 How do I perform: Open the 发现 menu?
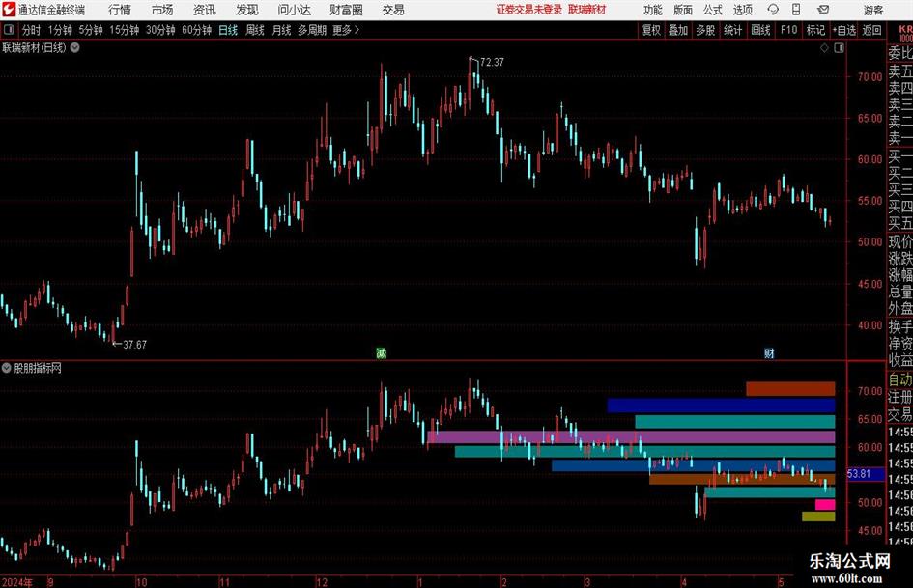coord(247,10)
